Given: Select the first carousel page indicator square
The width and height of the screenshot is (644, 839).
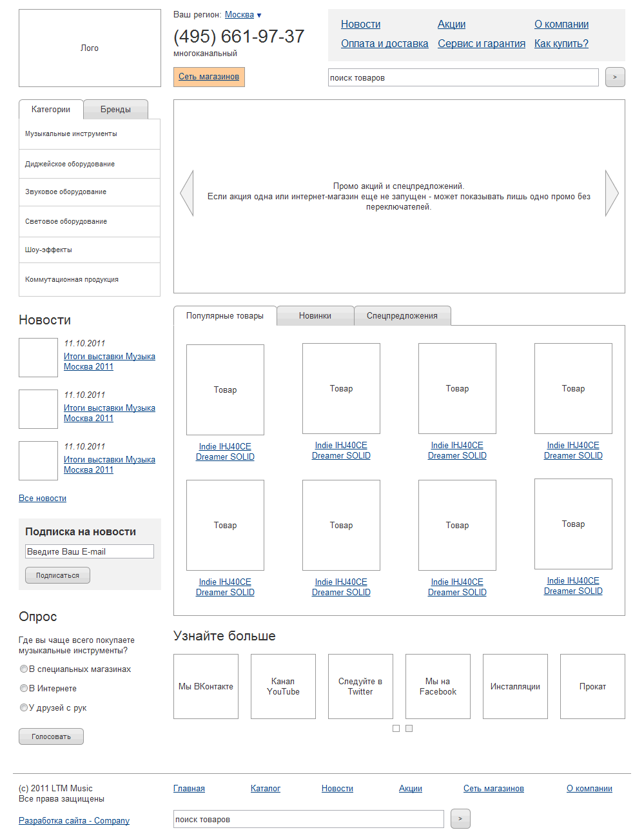Looking at the screenshot, I should click(396, 729).
